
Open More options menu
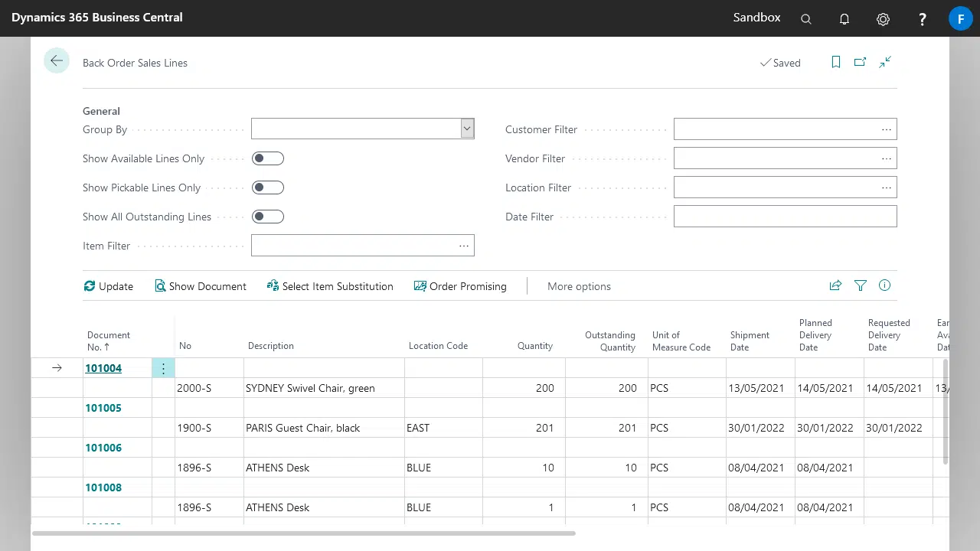[579, 286]
